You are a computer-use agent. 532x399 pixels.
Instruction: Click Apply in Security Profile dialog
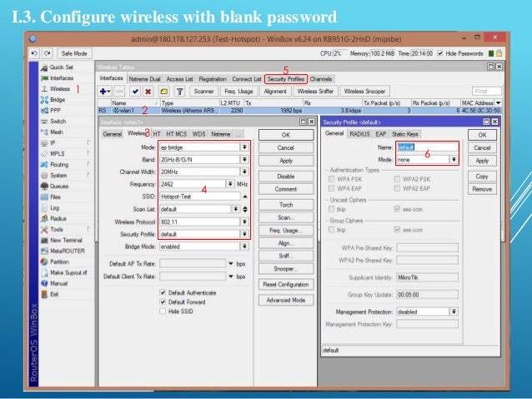point(482,161)
